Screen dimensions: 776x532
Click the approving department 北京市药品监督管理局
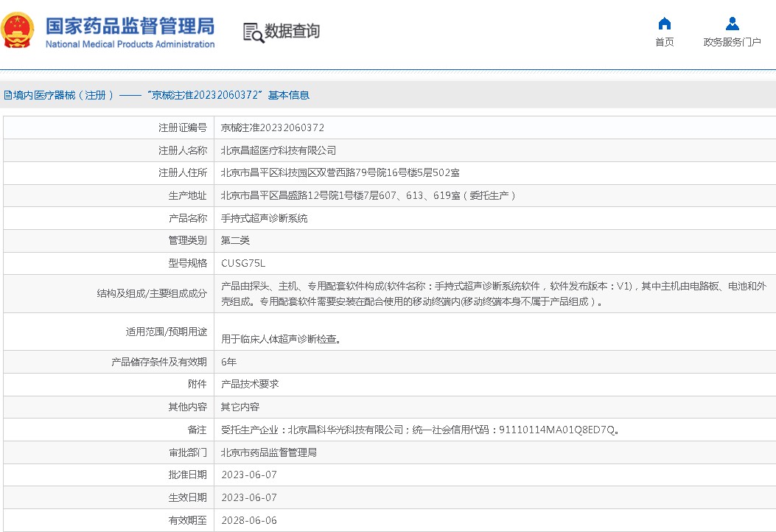pyautogui.click(x=269, y=452)
